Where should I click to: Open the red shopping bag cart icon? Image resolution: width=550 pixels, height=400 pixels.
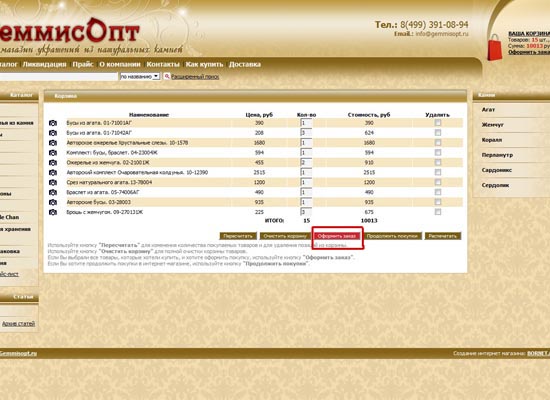(495, 47)
